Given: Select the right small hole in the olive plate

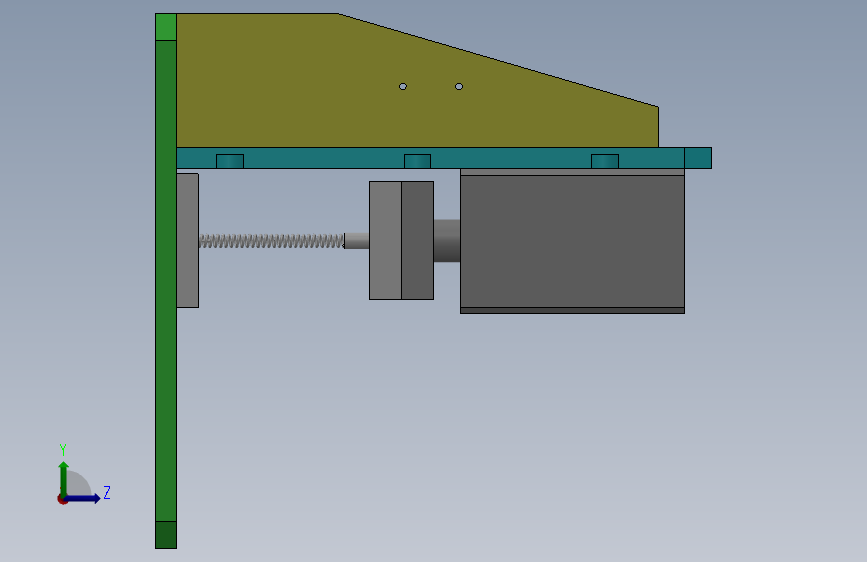Looking at the screenshot, I should coord(459,86).
